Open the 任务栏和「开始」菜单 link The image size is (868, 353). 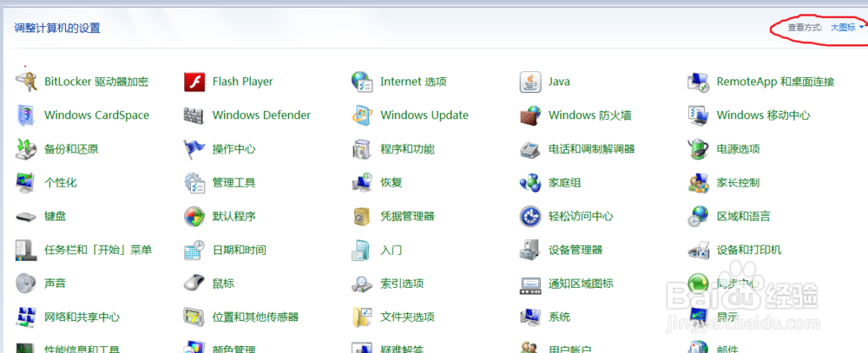pos(98,250)
